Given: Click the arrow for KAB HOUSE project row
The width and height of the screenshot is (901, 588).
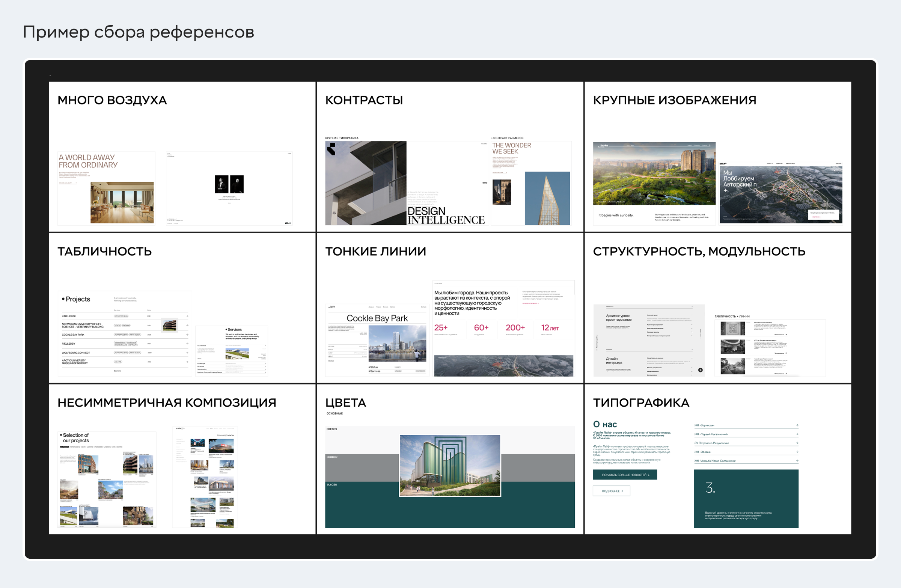Looking at the screenshot, I should point(187,316).
